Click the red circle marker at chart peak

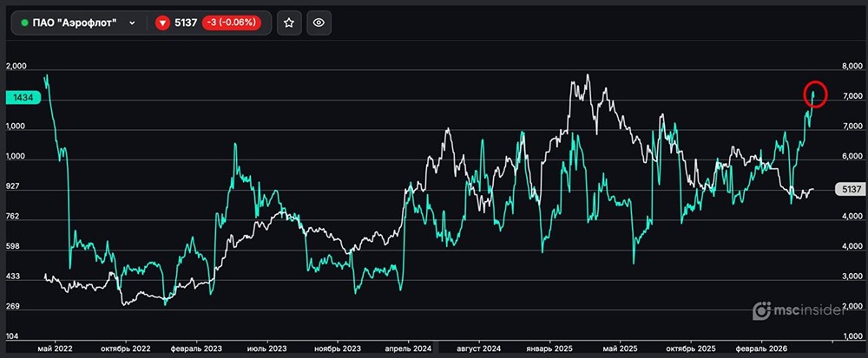point(816,93)
